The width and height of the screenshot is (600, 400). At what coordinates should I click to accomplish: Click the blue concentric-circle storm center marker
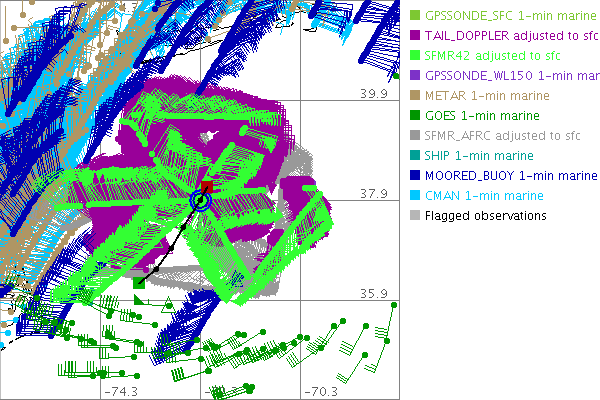[200, 202]
